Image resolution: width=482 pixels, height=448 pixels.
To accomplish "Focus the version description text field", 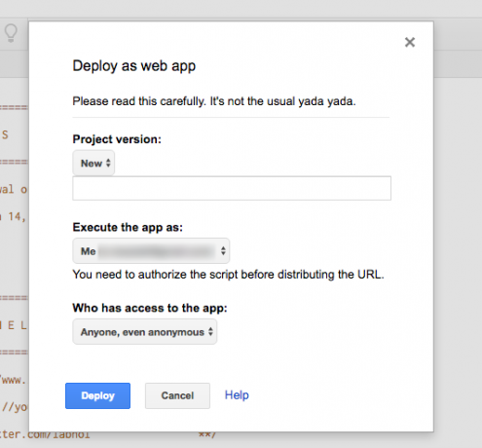I will point(232,188).
